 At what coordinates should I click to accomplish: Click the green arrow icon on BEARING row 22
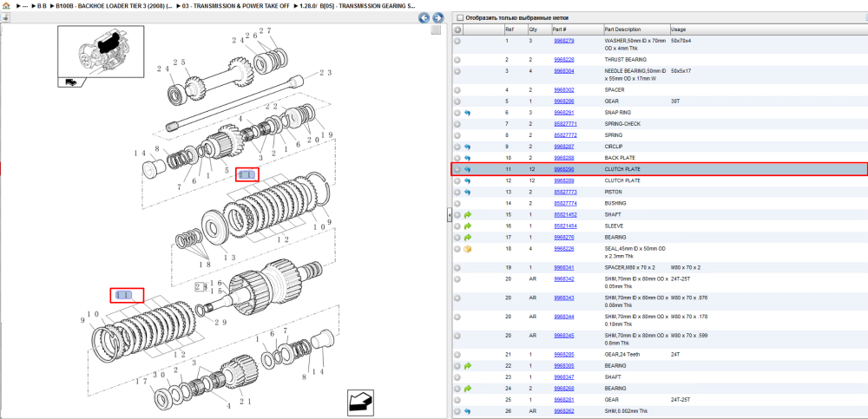pos(467,366)
